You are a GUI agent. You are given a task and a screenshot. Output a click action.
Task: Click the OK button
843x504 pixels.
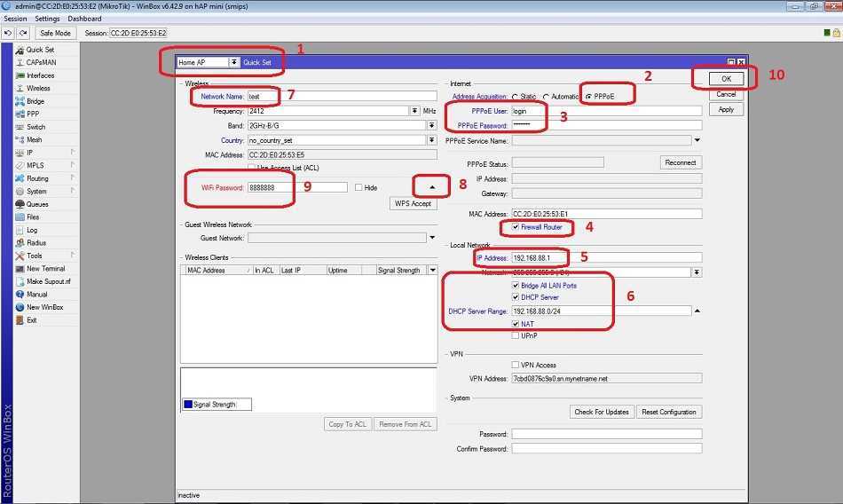[727, 79]
